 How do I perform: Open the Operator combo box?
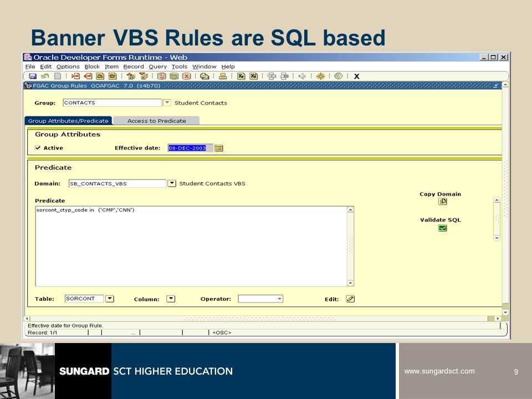coord(260,299)
